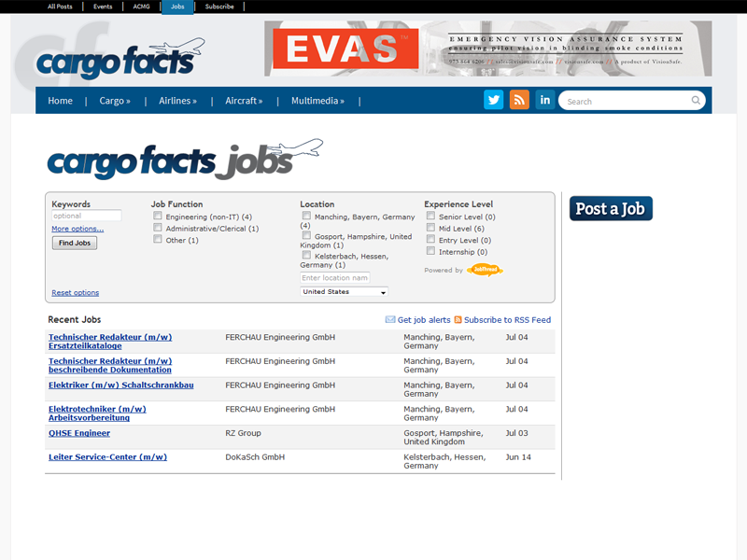The image size is (747, 560).
Task: Open the United States country dropdown
Action: tap(344, 291)
